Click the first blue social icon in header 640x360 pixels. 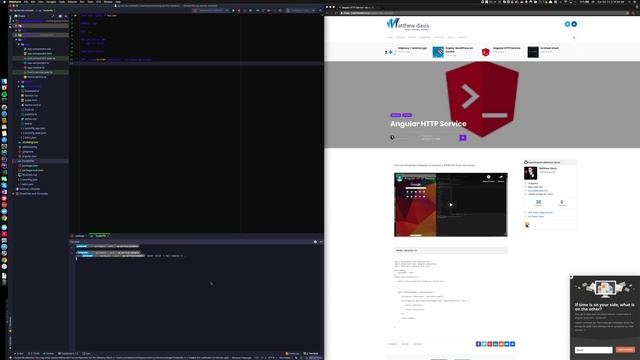pos(567,24)
